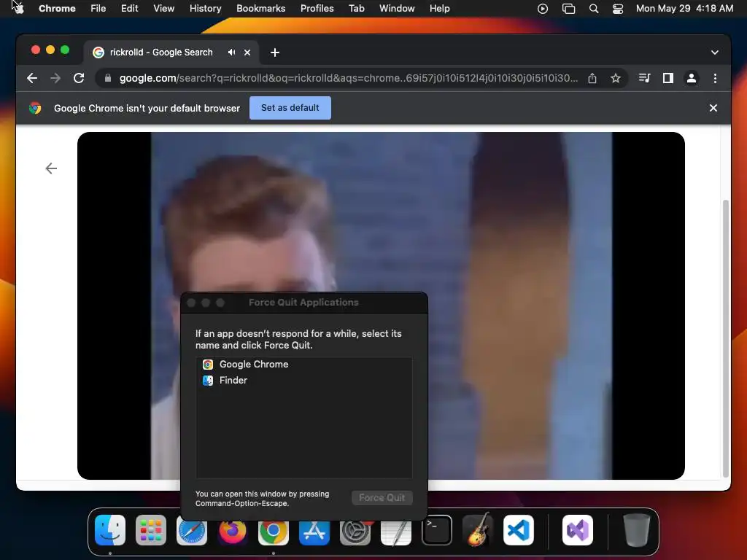Open Control Center in menu bar

coord(618,9)
